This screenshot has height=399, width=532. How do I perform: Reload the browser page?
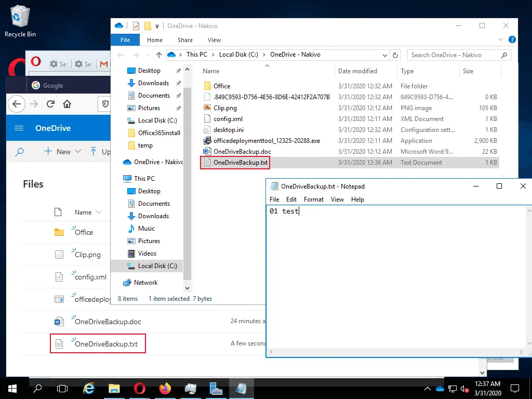[50, 104]
